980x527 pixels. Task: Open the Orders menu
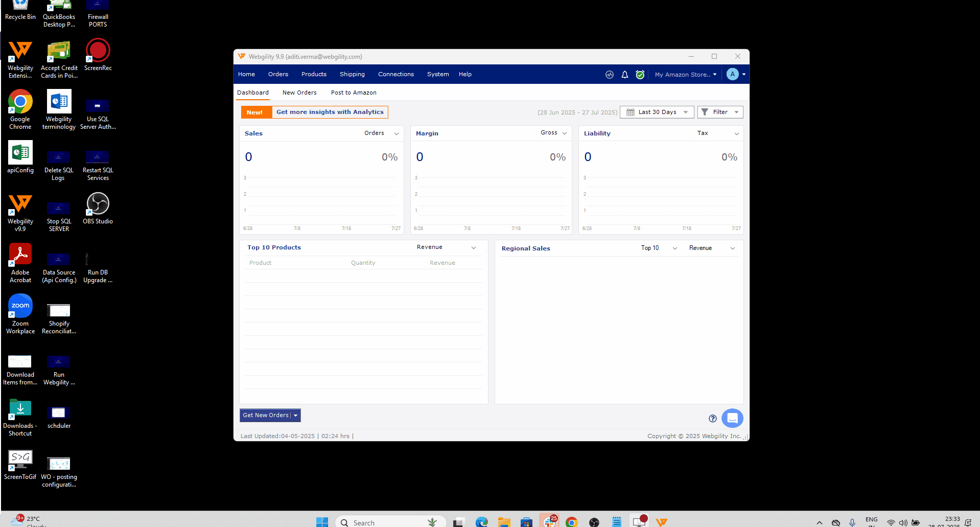(x=278, y=75)
